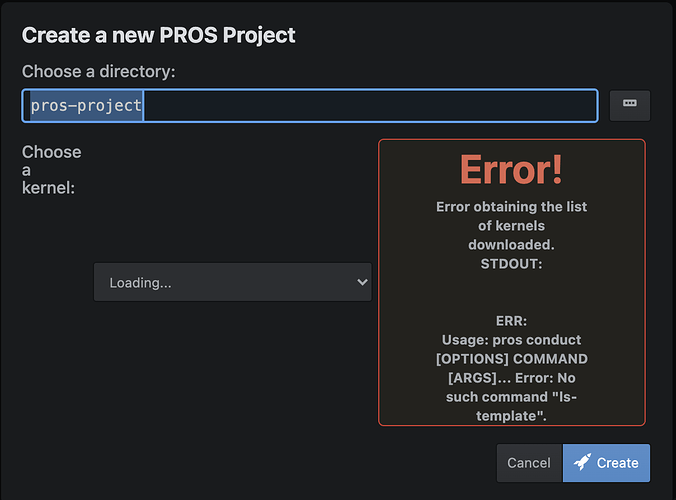Click the '[OPTIONS] COMMAND' line in error
Viewport: 676px width, 500px height.
pyautogui.click(x=511, y=359)
